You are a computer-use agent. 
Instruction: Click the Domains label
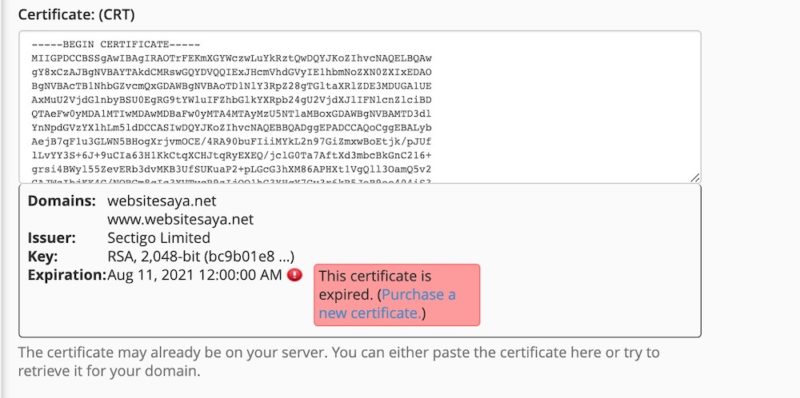pos(62,201)
